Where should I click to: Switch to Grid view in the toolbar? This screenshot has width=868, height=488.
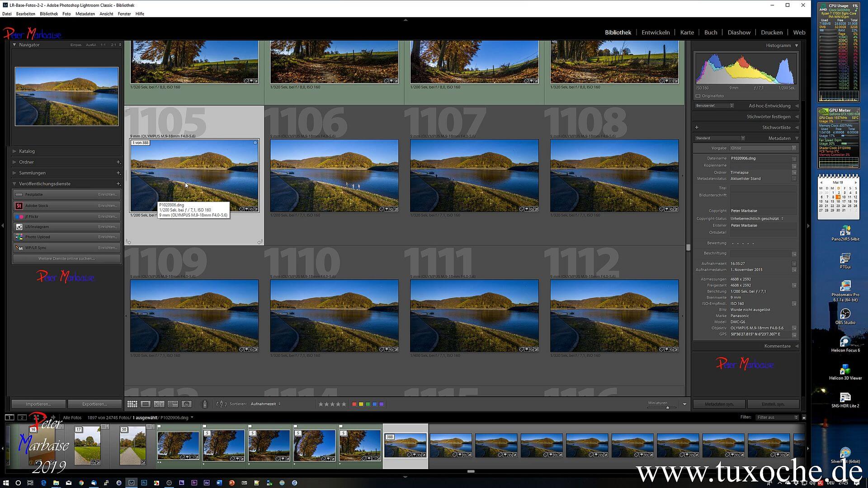click(132, 404)
